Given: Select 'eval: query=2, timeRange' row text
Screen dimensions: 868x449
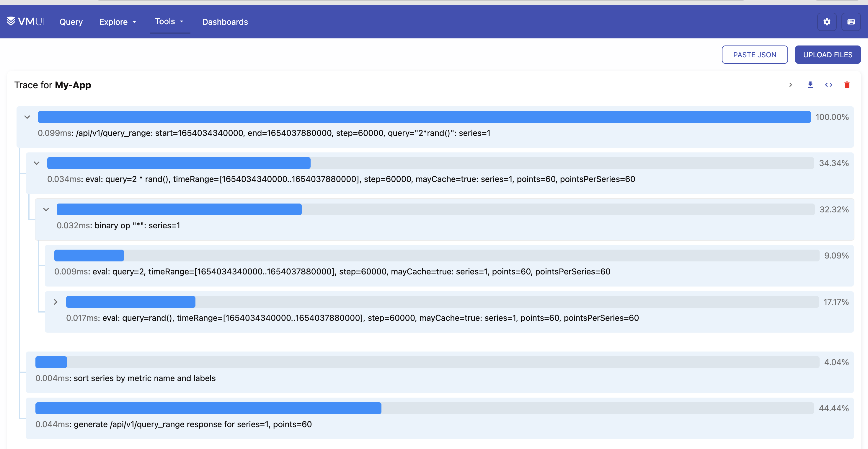Looking at the screenshot, I should (351, 272).
